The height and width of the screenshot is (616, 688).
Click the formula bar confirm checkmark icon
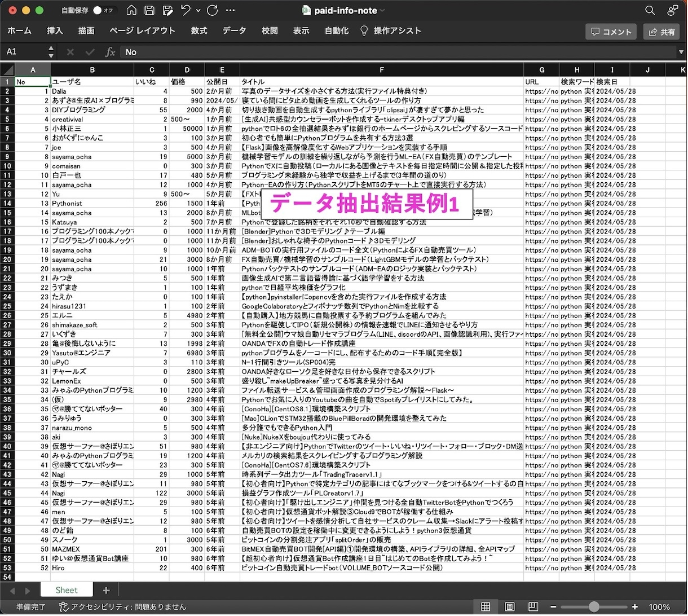pos(90,52)
